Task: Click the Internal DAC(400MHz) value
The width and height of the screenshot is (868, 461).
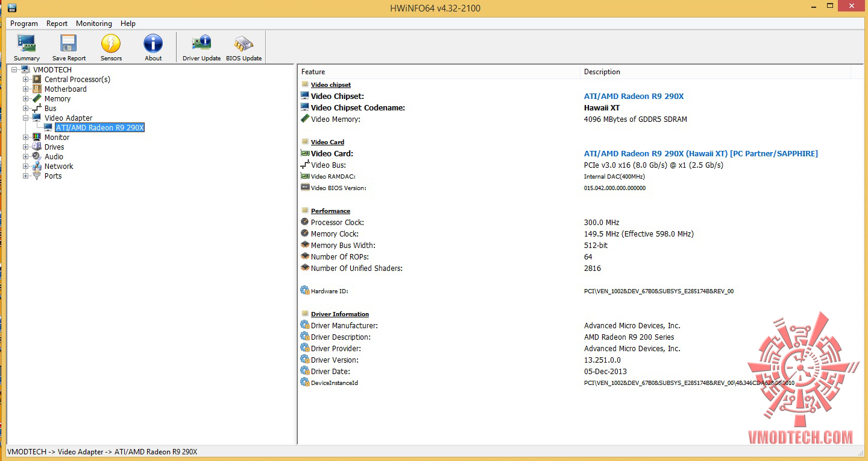Action: (614, 176)
